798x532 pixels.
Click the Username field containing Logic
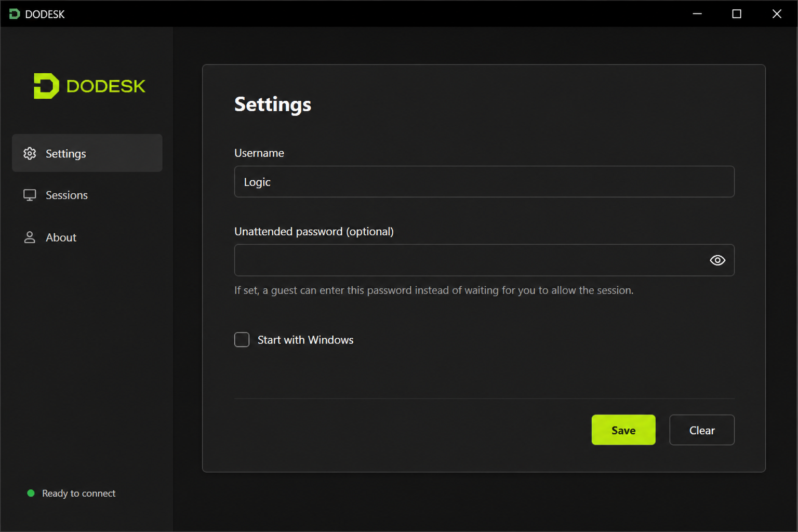point(484,182)
